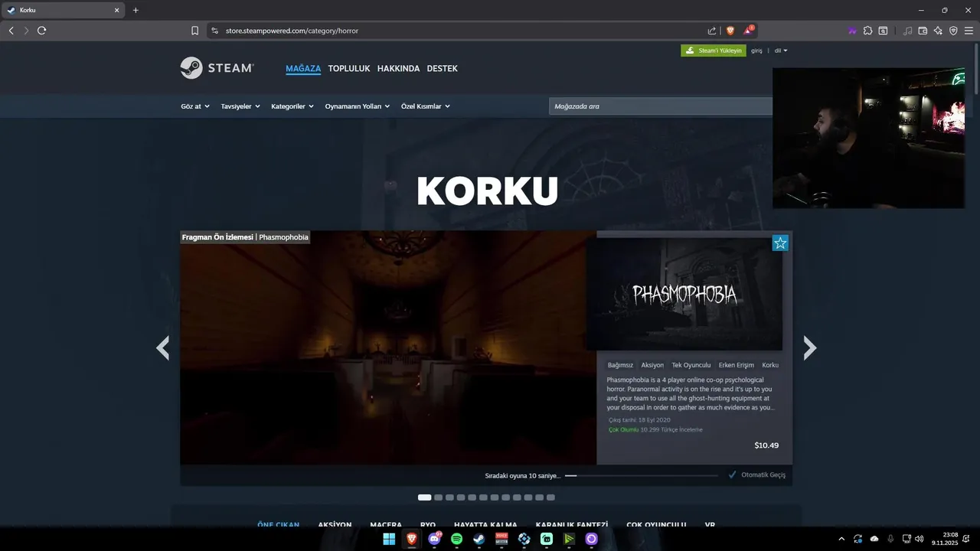Open the TOPLULUK menu
The image size is (980, 551).
[x=349, y=69]
